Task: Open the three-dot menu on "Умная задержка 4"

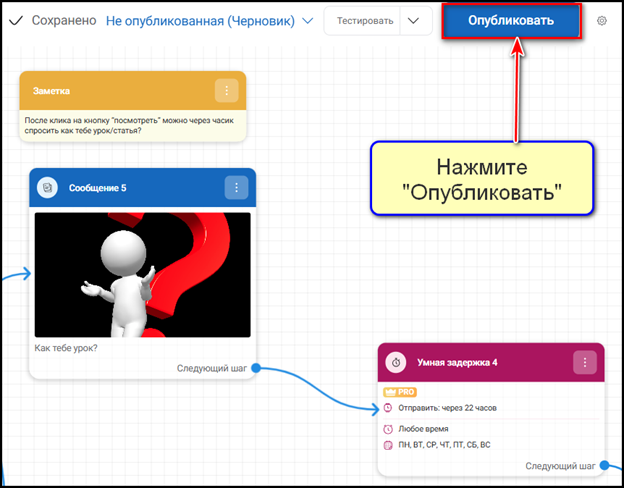Action: tap(585, 362)
